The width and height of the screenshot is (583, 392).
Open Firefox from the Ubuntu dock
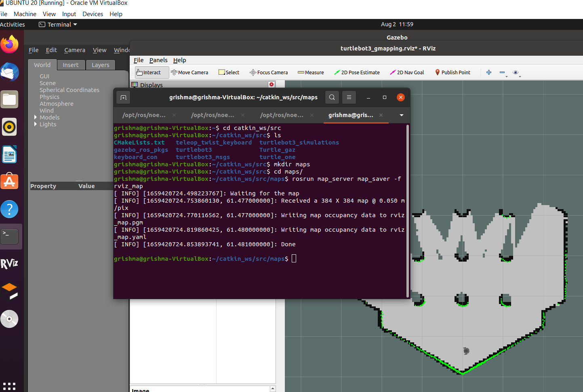[x=9, y=44]
